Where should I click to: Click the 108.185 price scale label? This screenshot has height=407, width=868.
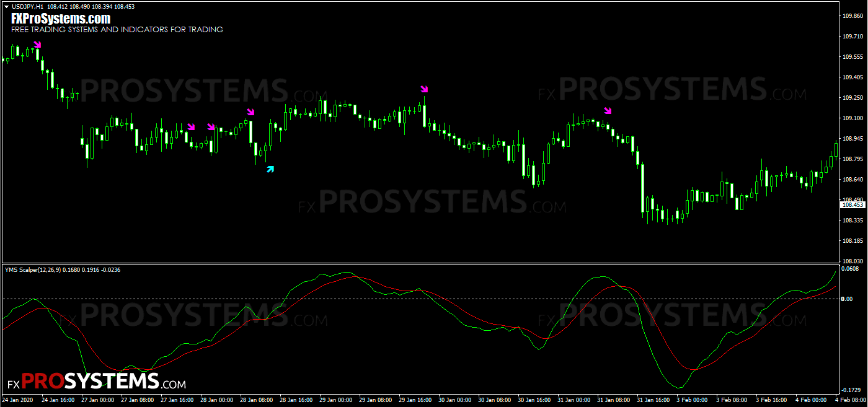(x=852, y=241)
